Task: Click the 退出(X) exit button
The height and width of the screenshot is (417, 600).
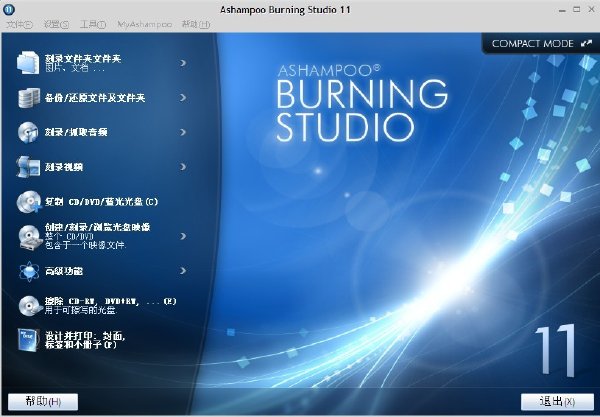Action: tap(557, 402)
